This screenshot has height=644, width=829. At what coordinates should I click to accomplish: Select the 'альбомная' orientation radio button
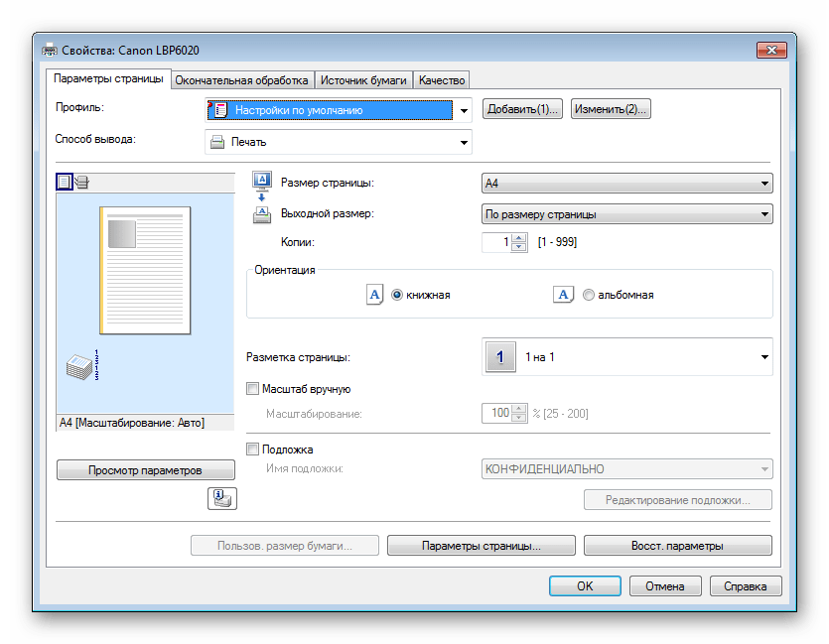(x=589, y=295)
